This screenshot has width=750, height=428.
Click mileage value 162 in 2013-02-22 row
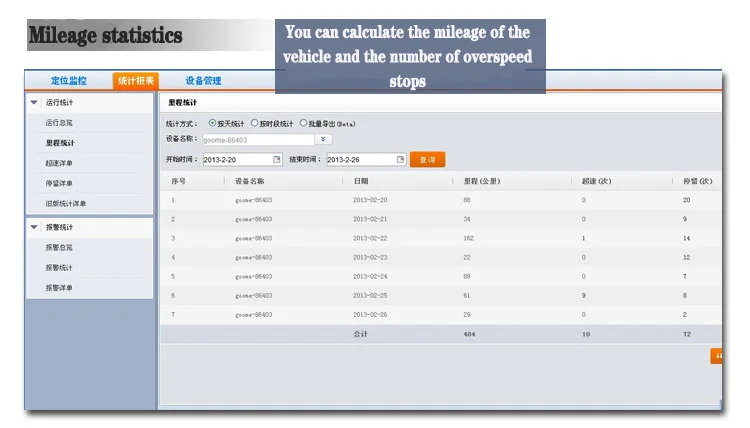point(468,238)
